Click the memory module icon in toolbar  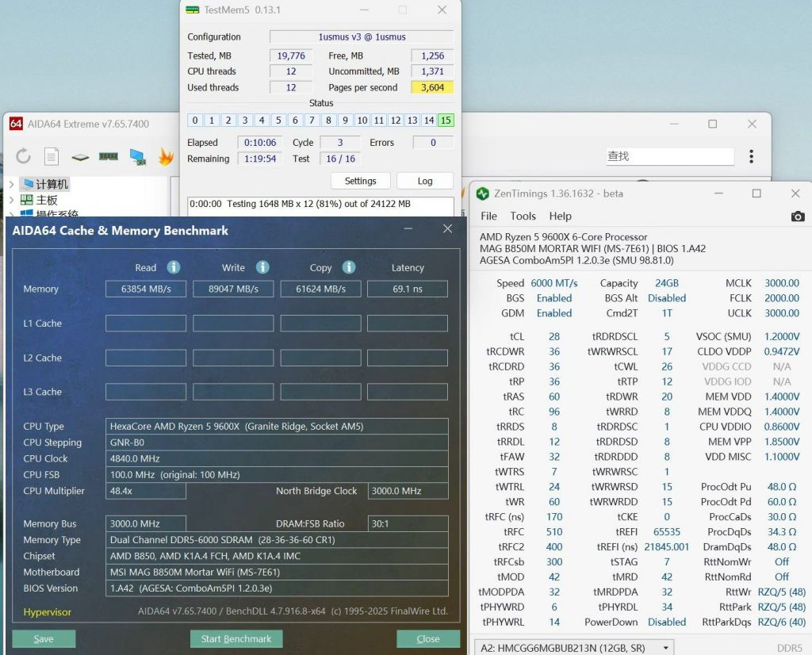click(x=109, y=157)
